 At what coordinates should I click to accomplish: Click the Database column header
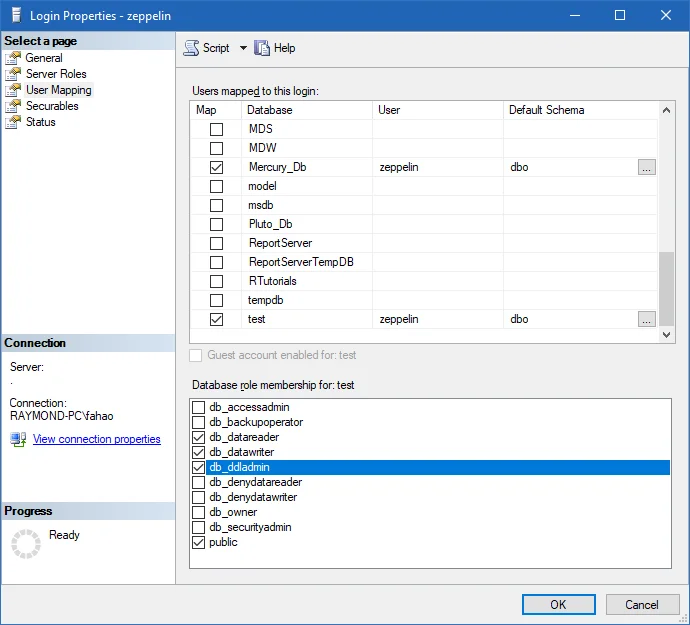[307, 109]
